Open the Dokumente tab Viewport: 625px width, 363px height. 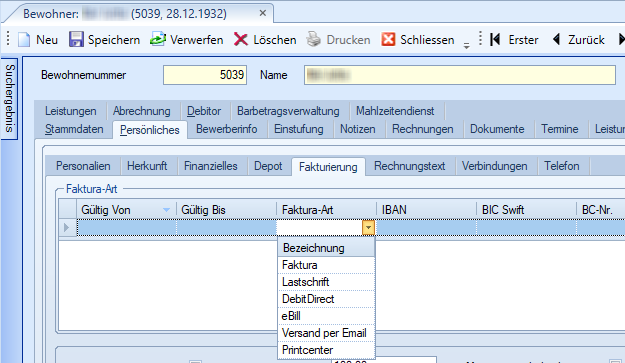(497, 129)
